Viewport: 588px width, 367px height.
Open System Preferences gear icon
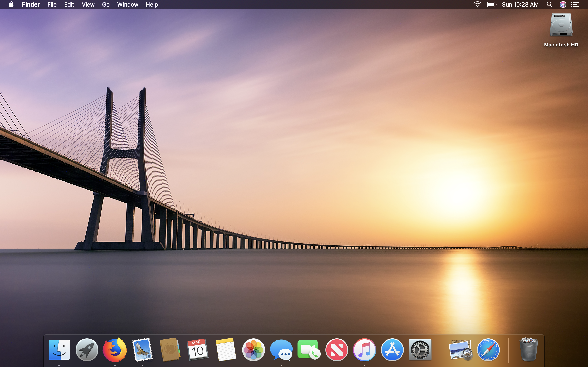click(420, 350)
